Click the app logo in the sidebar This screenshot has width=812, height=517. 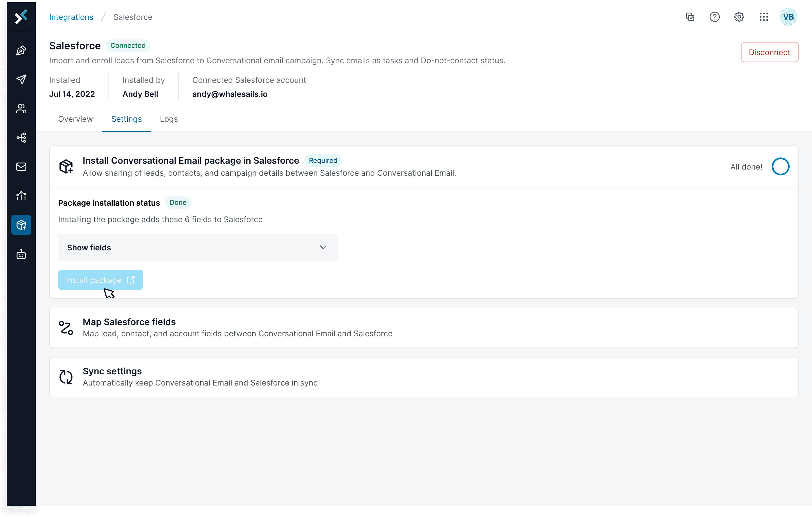(21, 17)
